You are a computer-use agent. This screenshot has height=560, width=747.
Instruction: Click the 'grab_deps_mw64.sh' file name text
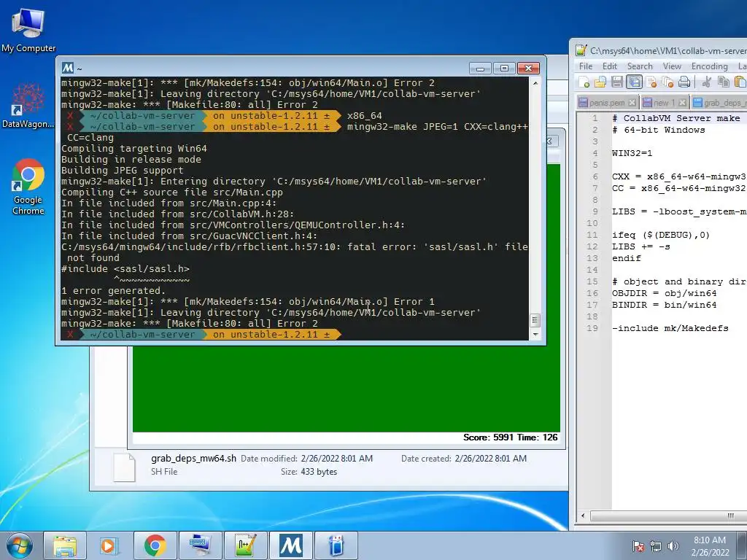[193, 458]
